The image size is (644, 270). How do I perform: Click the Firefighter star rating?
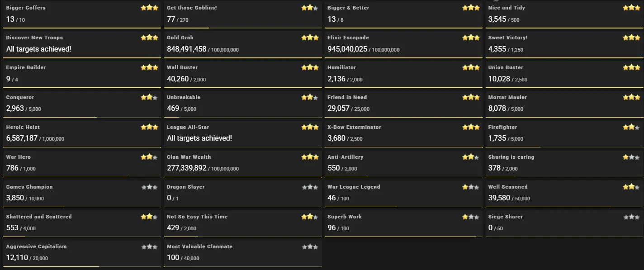tap(631, 127)
